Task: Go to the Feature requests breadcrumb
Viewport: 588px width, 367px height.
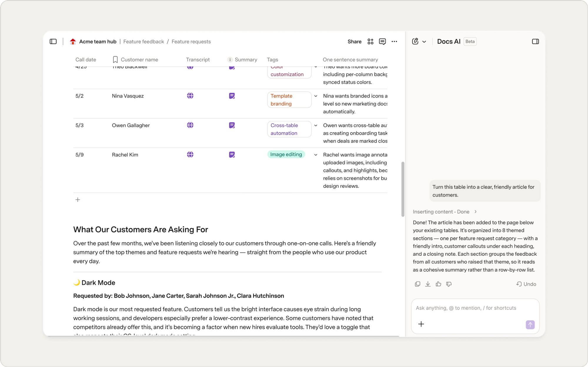Action: point(191,41)
